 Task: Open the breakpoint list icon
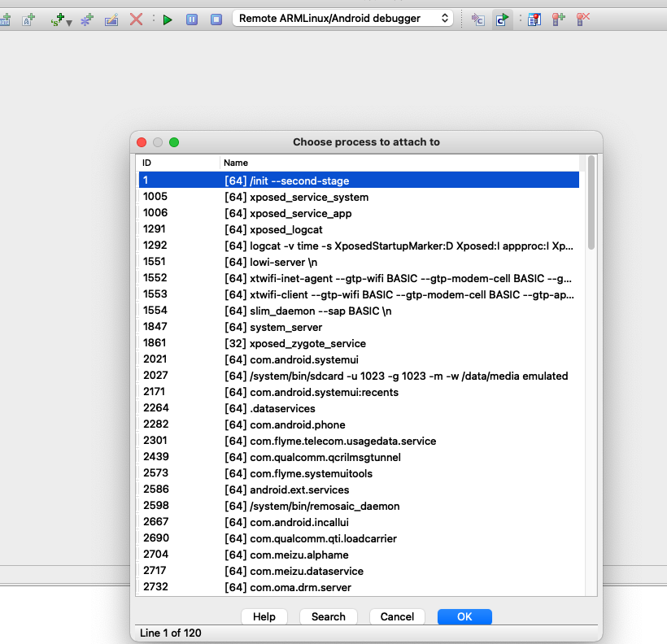point(534,19)
